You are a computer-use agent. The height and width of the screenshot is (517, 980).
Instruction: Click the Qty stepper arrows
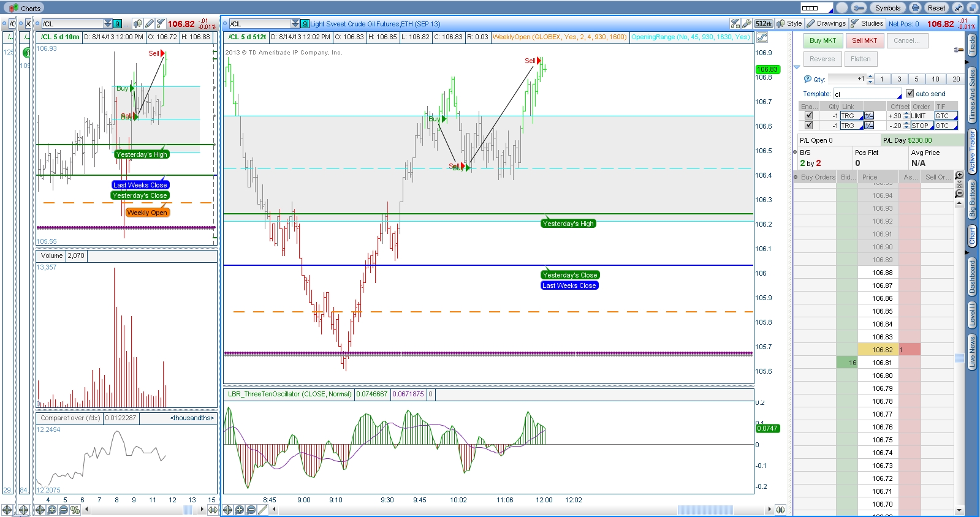point(870,79)
